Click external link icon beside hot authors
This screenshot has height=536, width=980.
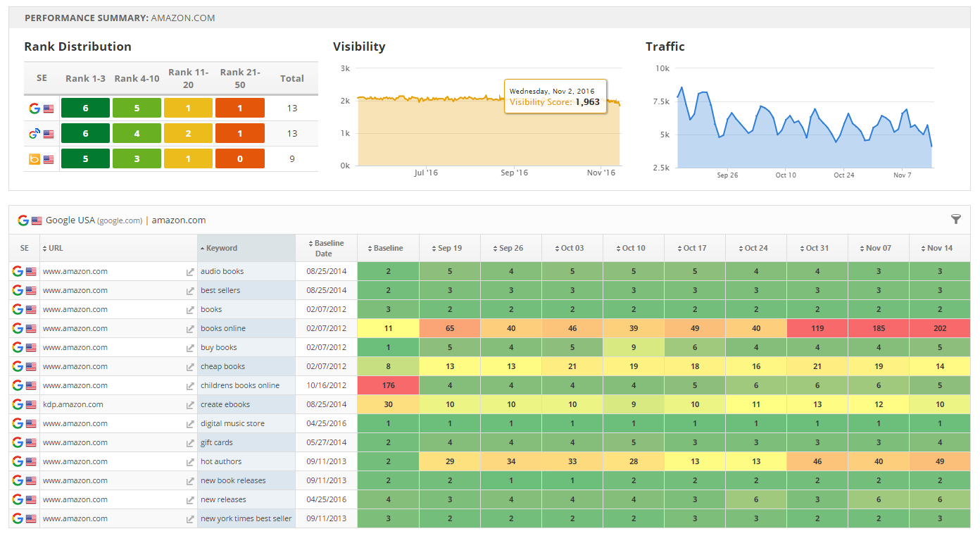(189, 462)
